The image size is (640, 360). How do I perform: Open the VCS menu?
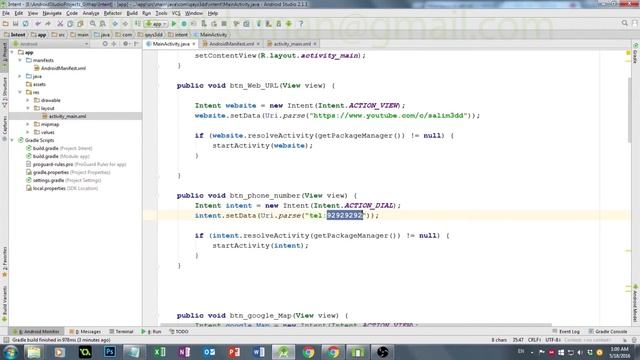coord(176,13)
